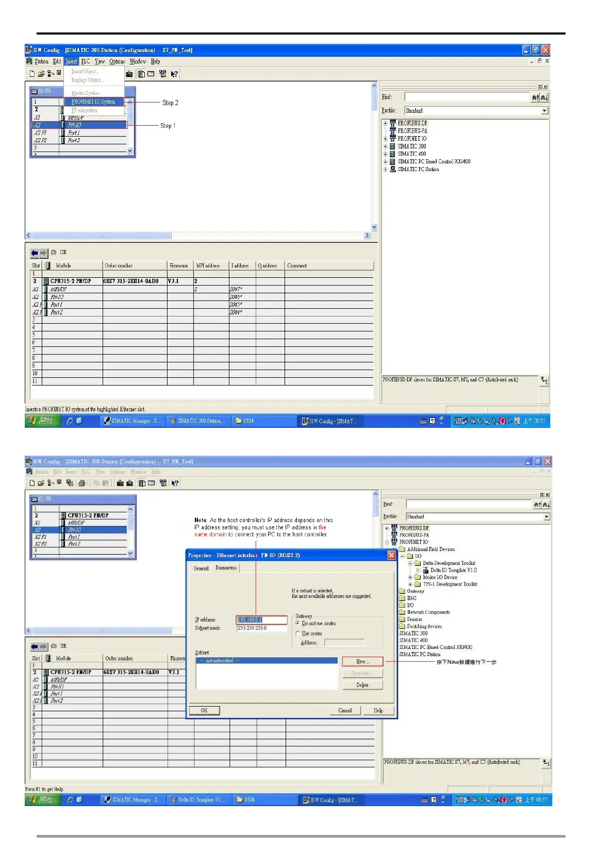This screenshot has width=614, height=868.
Task: Click IP address input field in dialog
Action: 261,620
